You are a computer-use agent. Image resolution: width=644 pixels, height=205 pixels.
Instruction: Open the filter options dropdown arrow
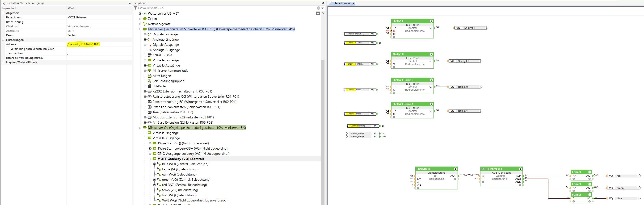[x=323, y=8]
